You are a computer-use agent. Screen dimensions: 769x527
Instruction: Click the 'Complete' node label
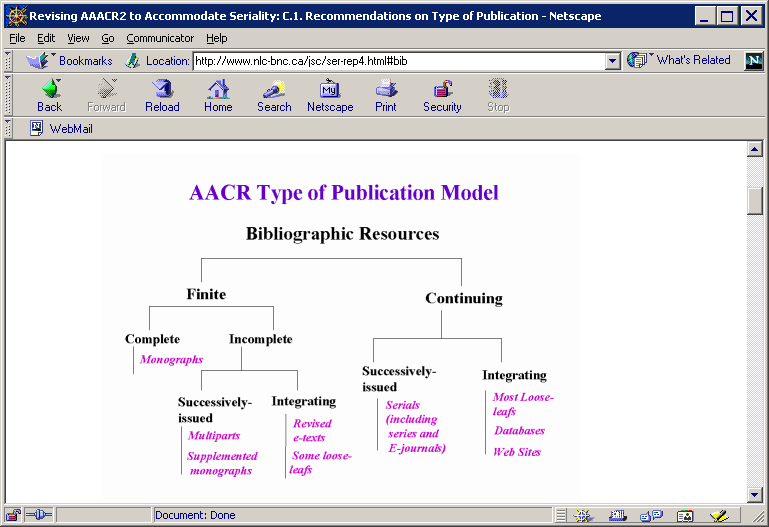[153, 339]
